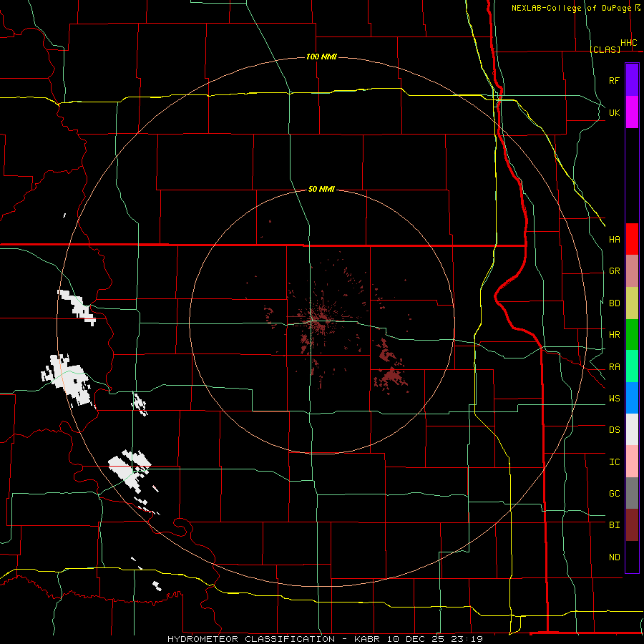
Task: Click the [CLAS] units label
Action: coord(605,49)
